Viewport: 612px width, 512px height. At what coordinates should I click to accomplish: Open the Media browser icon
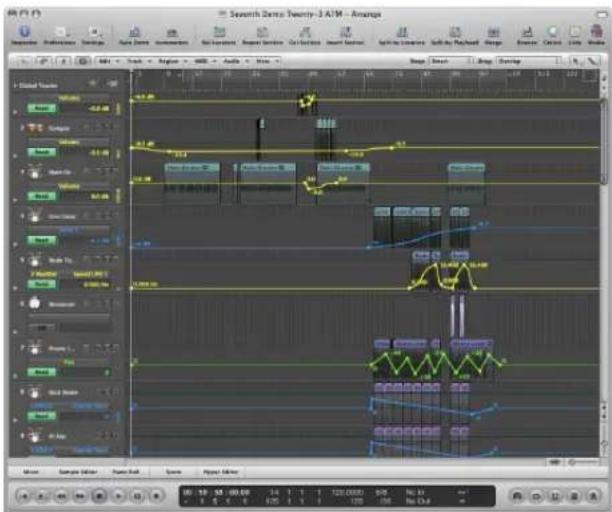pyautogui.click(x=596, y=33)
